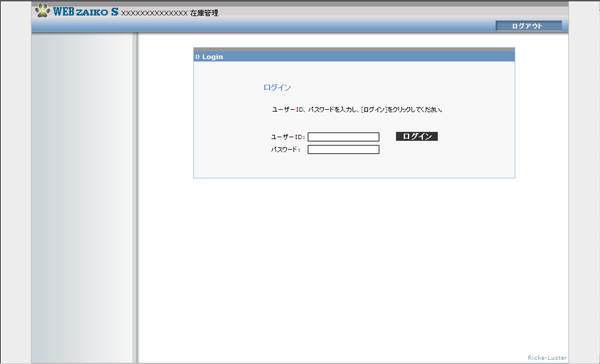Click the black ログイン login button
The image size is (600, 364).
(x=417, y=136)
